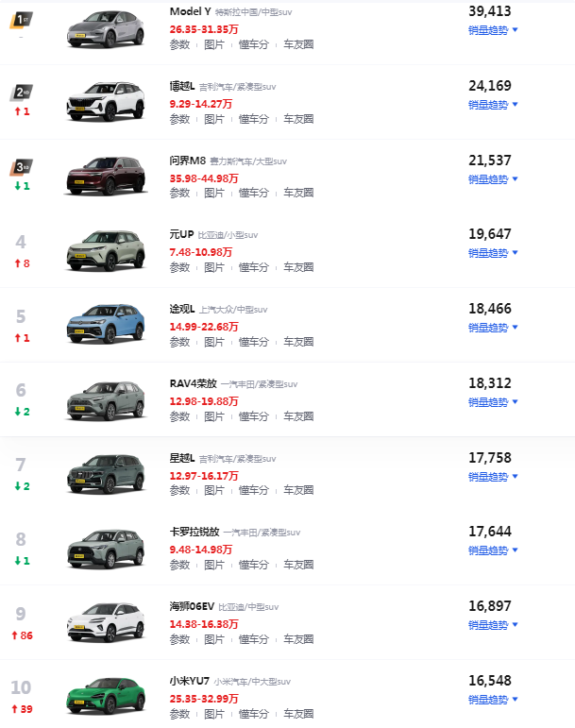The width and height of the screenshot is (575, 728).
Task: Open 参数 for Model Y
Action: click(x=179, y=44)
